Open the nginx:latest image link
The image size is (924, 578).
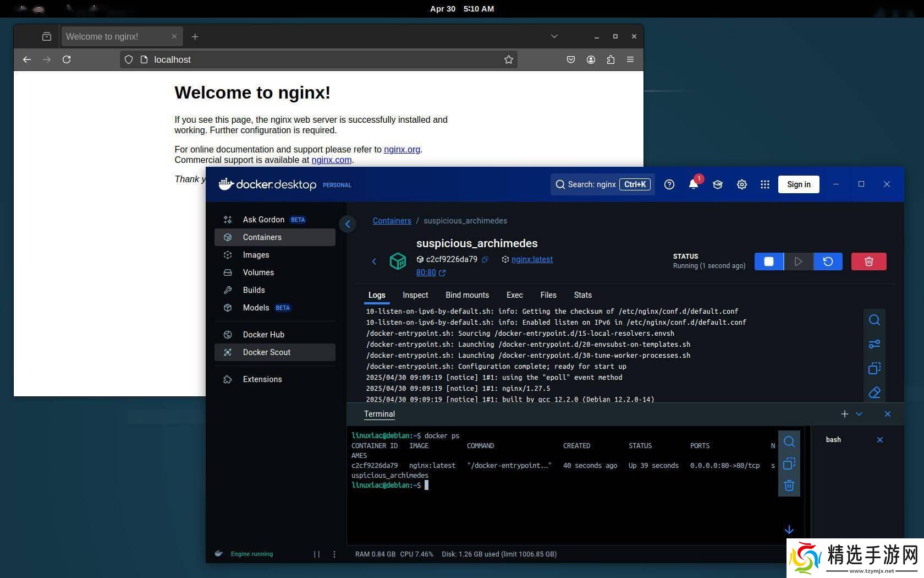(x=532, y=259)
